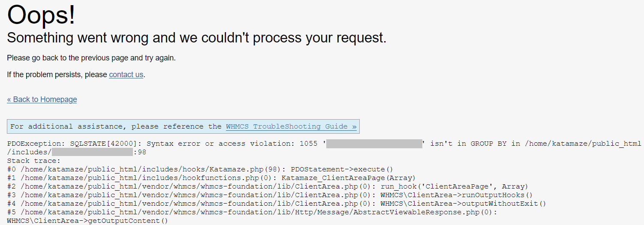Click the 'Something went wrong' subheading
Screen dimensions: 644x225
pos(197,38)
